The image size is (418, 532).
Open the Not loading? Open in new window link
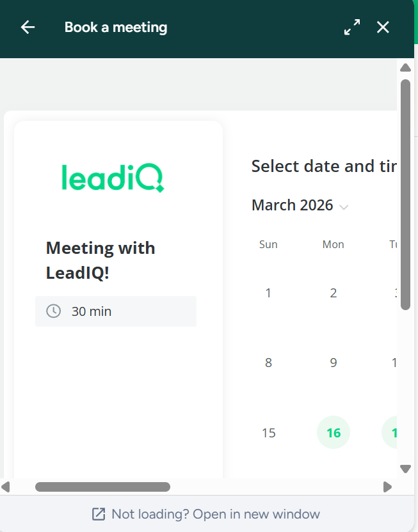215,514
